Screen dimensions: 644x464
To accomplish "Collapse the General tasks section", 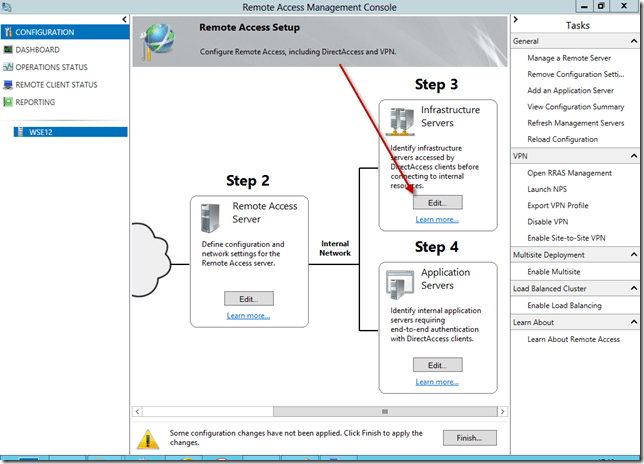I will (x=636, y=41).
